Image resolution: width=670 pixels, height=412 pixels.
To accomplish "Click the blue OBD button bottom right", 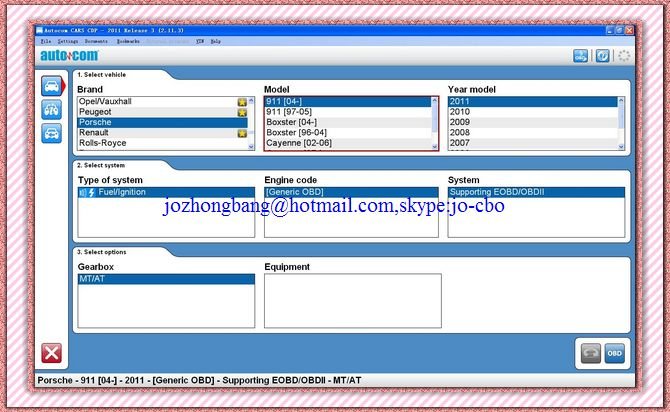I will (614, 353).
